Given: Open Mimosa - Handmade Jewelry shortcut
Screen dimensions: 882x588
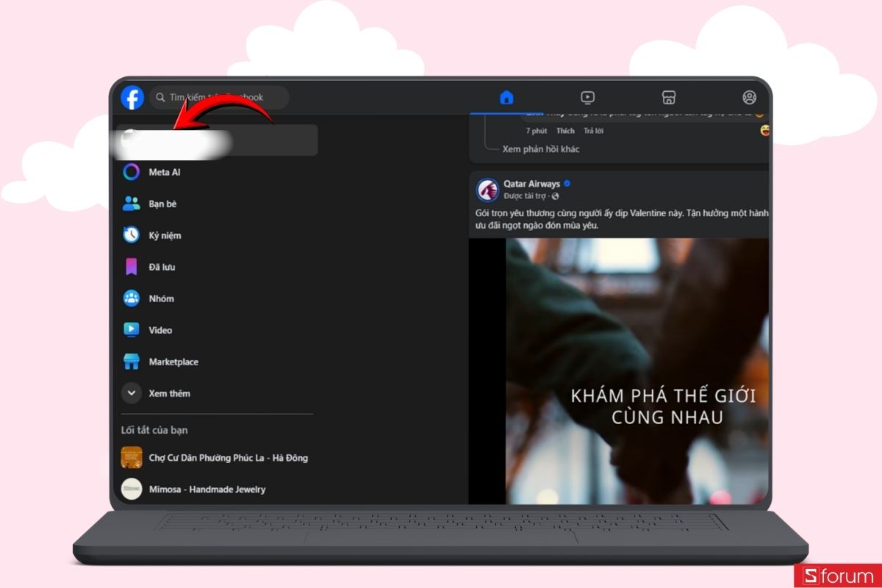Looking at the screenshot, I should tap(207, 490).
